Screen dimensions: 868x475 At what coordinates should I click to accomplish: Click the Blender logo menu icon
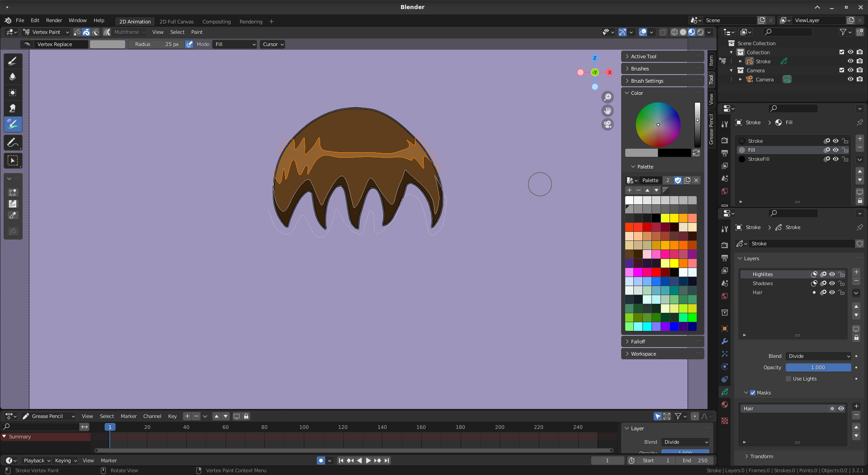8,20
